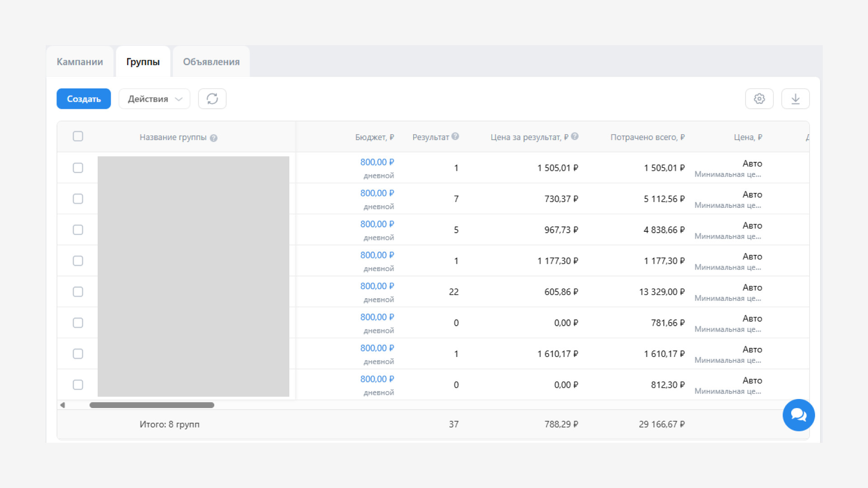This screenshot has height=488, width=868.
Task: Click the download report icon
Action: [795, 99]
